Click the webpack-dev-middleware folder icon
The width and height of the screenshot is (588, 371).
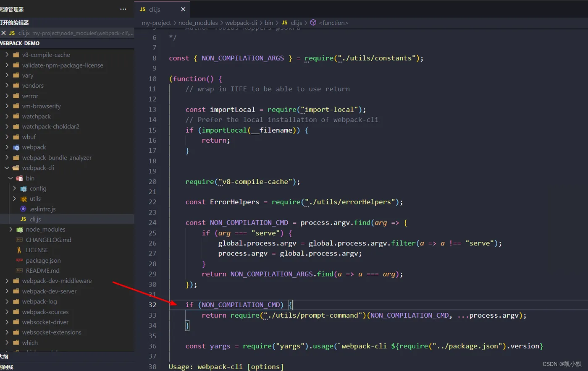click(16, 281)
